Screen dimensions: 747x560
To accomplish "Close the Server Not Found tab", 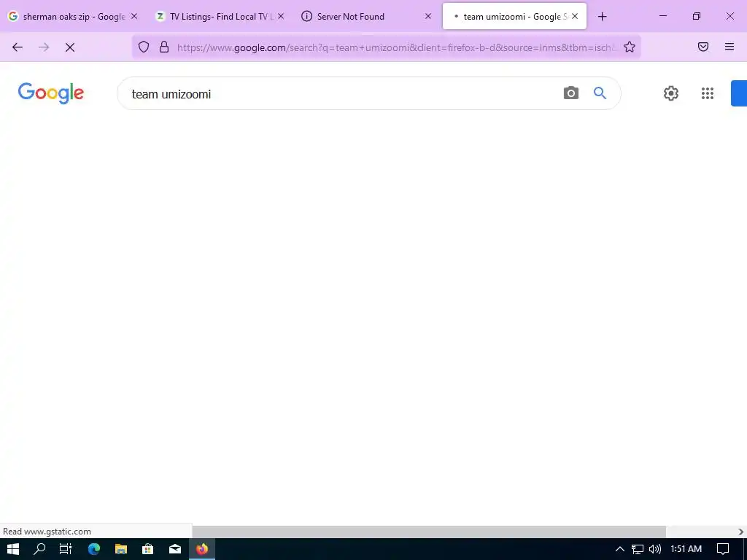I will pyautogui.click(x=427, y=16).
